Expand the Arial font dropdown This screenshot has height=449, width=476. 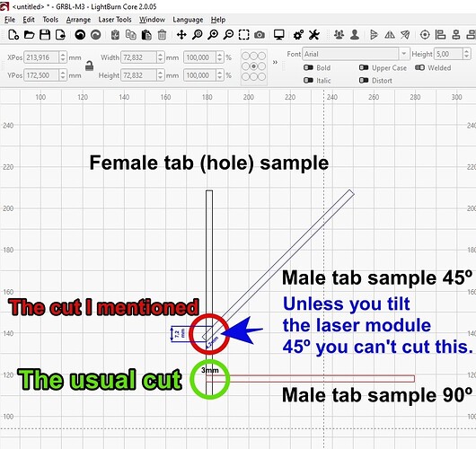(x=404, y=54)
